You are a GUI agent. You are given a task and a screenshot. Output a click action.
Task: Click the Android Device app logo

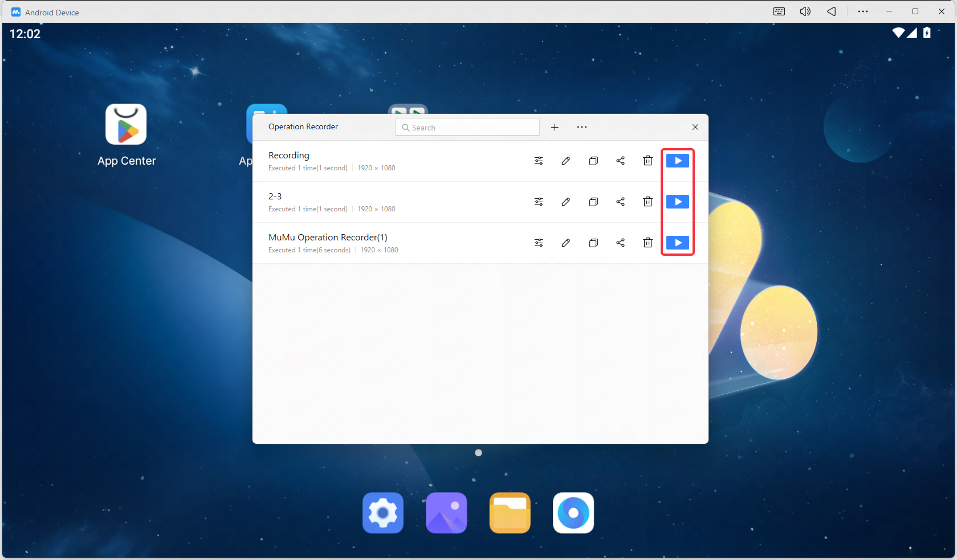pyautogui.click(x=16, y=12)
